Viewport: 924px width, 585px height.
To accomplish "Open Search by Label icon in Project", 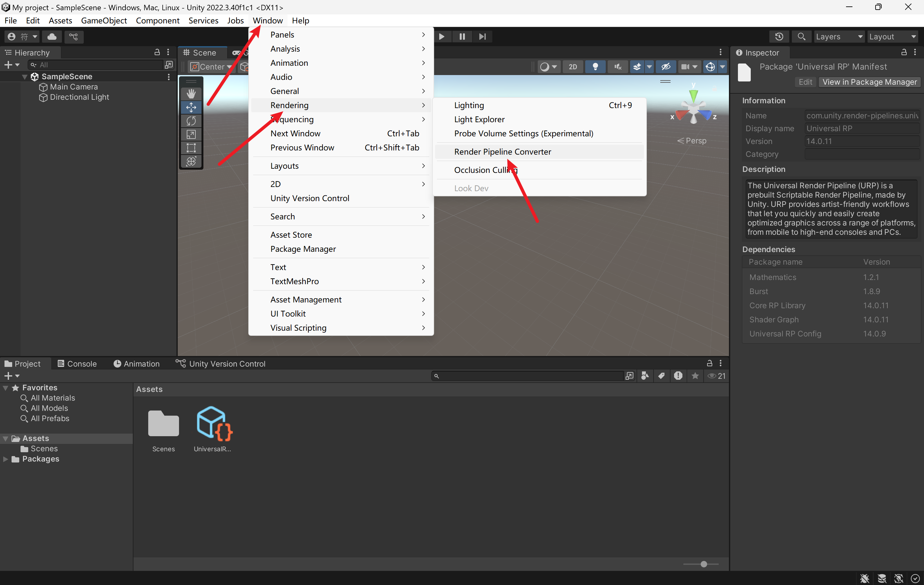I will click(x=662, y=376).
